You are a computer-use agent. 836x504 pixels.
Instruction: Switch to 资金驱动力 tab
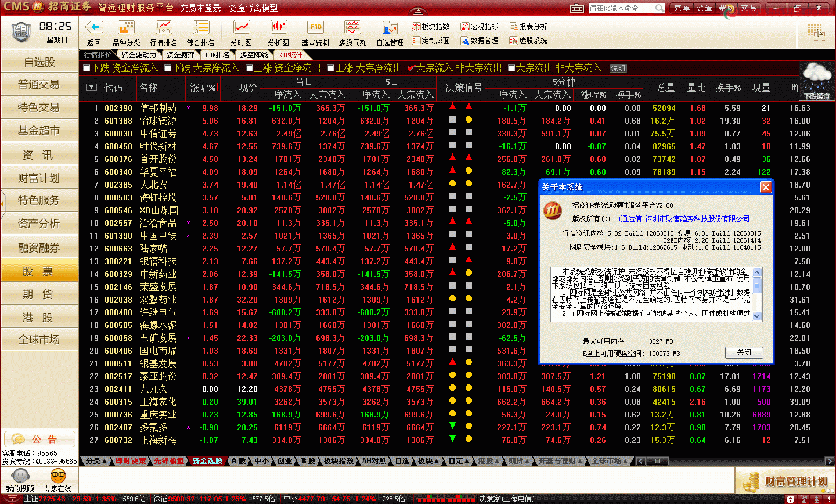pos(139,55)
